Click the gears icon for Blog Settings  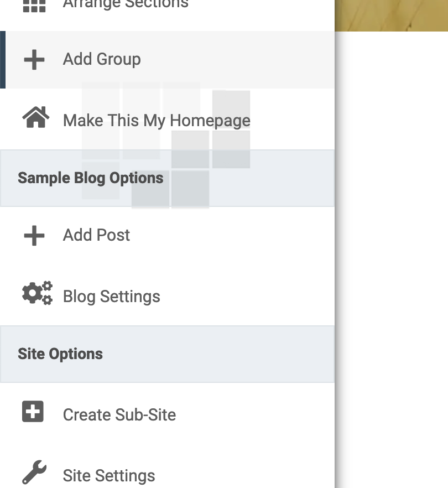coord(37,293)
